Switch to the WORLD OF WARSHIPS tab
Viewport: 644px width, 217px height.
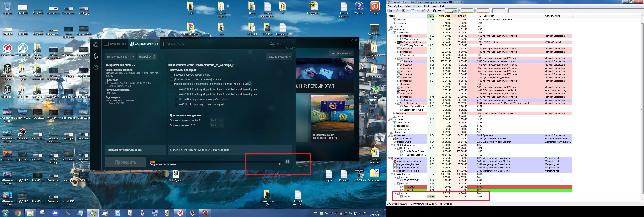[144, 44]
